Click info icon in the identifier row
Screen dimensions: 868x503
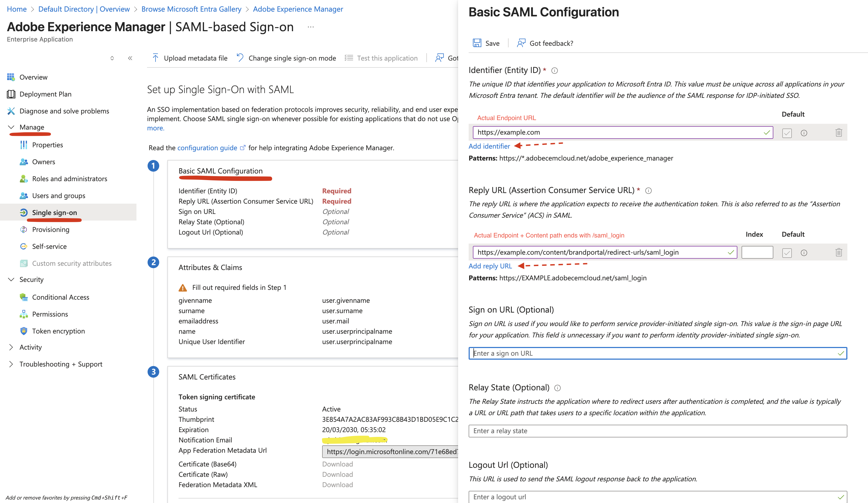pyautogui.click(x=804, y=133)
